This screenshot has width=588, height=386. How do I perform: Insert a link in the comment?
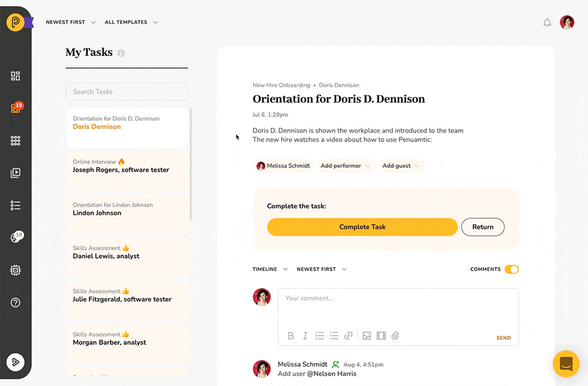(x=349, y=336)
